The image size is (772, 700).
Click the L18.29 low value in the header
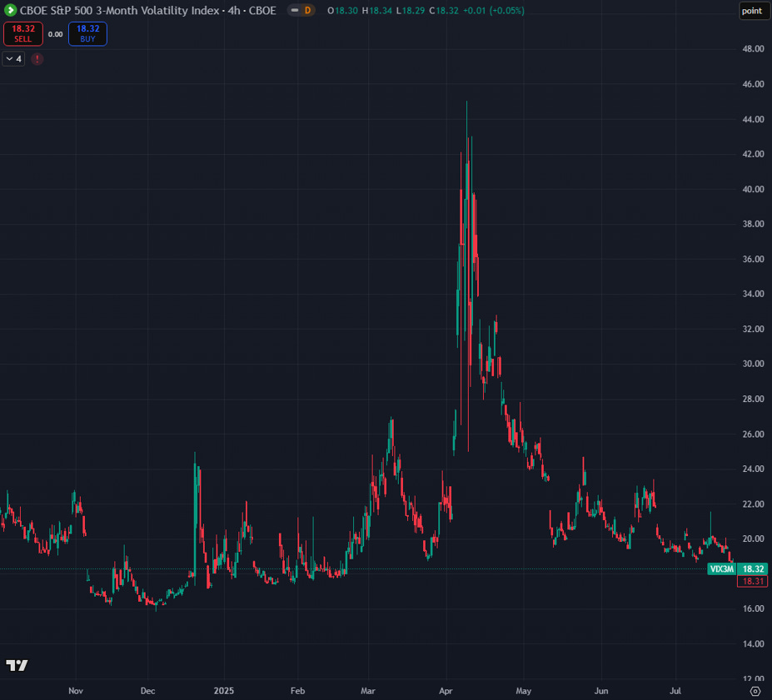click(411, 10)
